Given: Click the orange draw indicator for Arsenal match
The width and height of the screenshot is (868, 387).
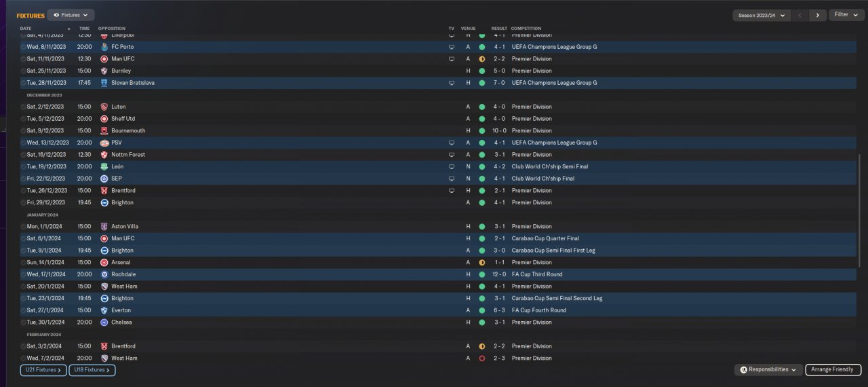Looking at the screenshot, I should click(x=481, y=262).
